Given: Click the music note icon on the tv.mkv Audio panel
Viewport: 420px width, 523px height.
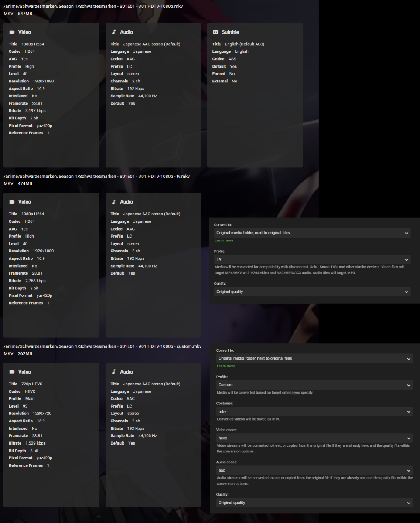Looking at the screenshot, I should [114, 201].
